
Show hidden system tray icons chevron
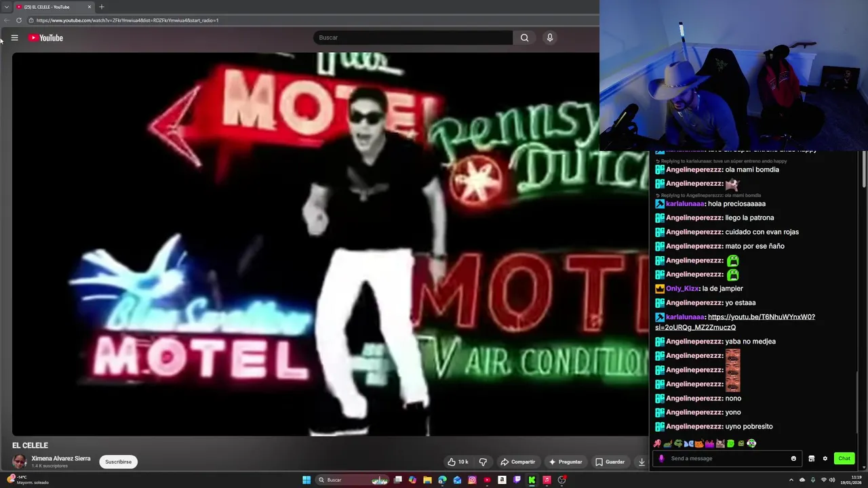pos(791,480)
